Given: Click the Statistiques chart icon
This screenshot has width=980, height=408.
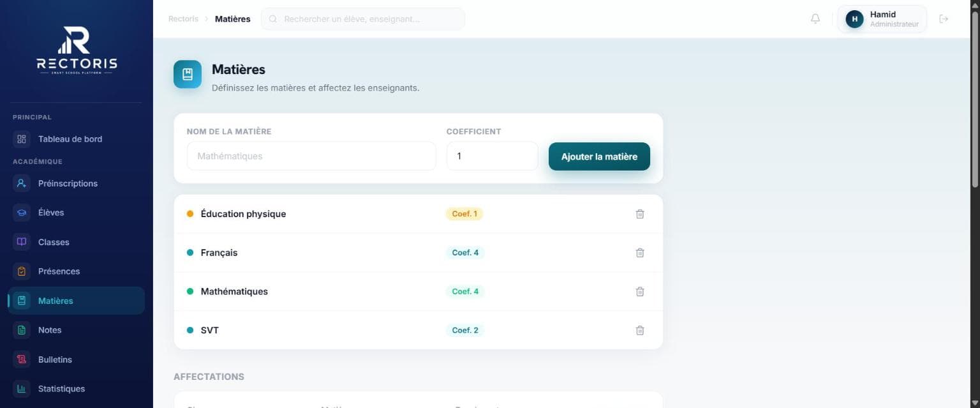Looking at the screenshot, I should tap(22, 389).
